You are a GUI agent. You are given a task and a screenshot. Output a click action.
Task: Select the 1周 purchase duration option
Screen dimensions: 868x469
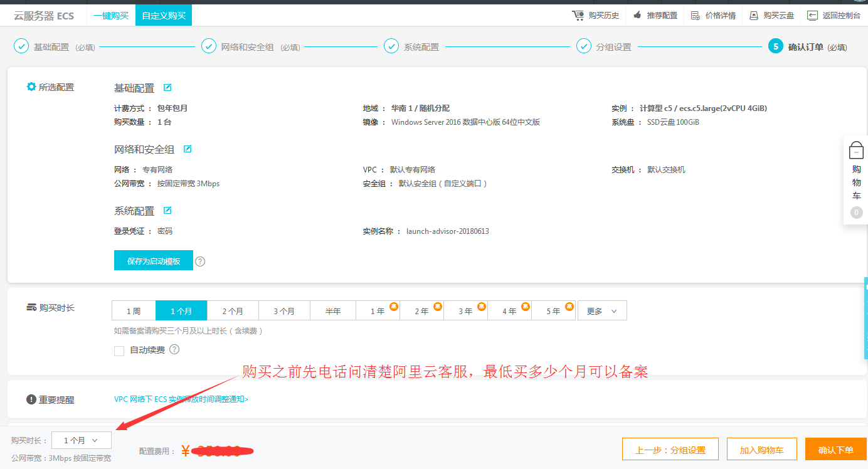[133, 311]
